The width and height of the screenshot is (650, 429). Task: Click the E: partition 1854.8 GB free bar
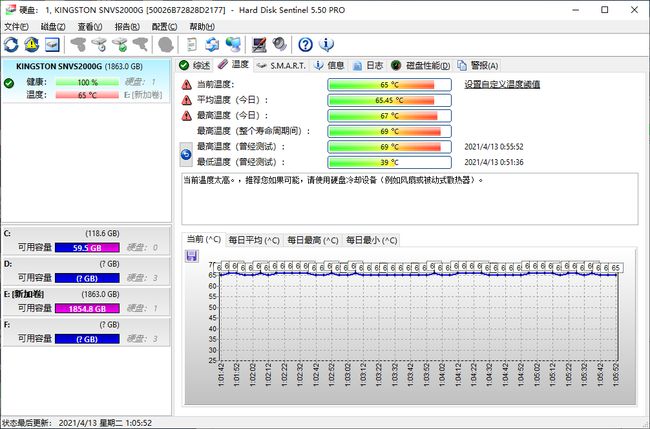tap(87, 308)
